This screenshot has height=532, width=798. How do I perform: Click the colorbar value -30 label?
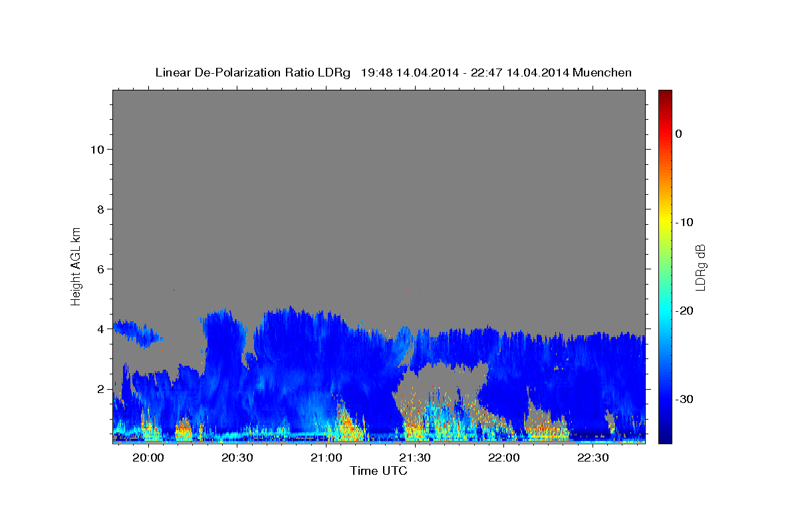[684, 399]
